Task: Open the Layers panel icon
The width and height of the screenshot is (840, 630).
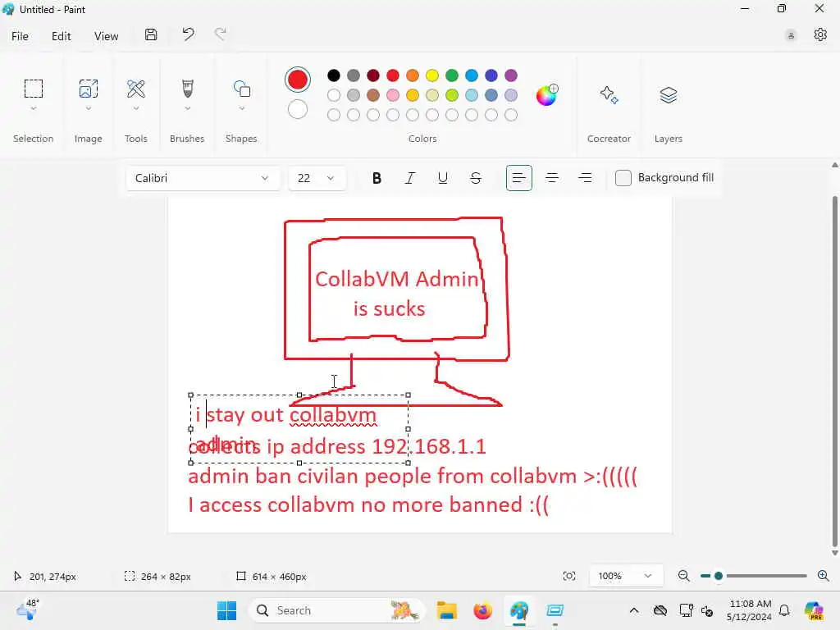Action: [x=668, y=95]
